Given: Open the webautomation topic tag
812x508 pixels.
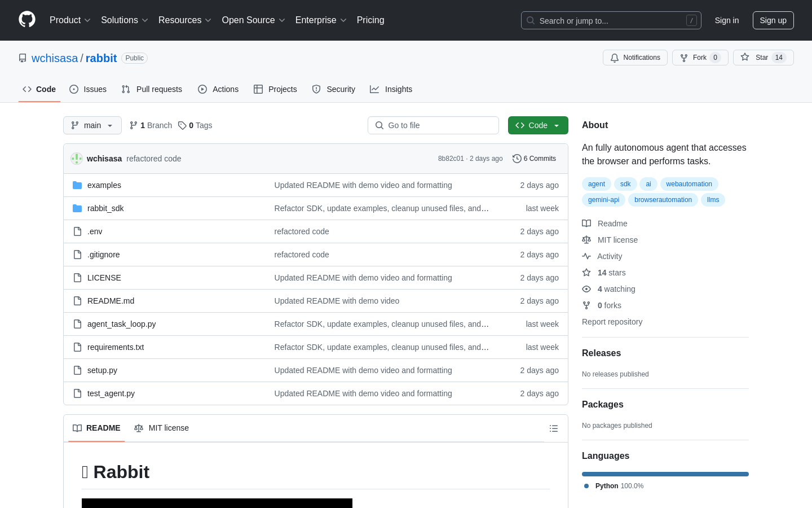Looking at the screenshot, I should [x=689, y=184].
